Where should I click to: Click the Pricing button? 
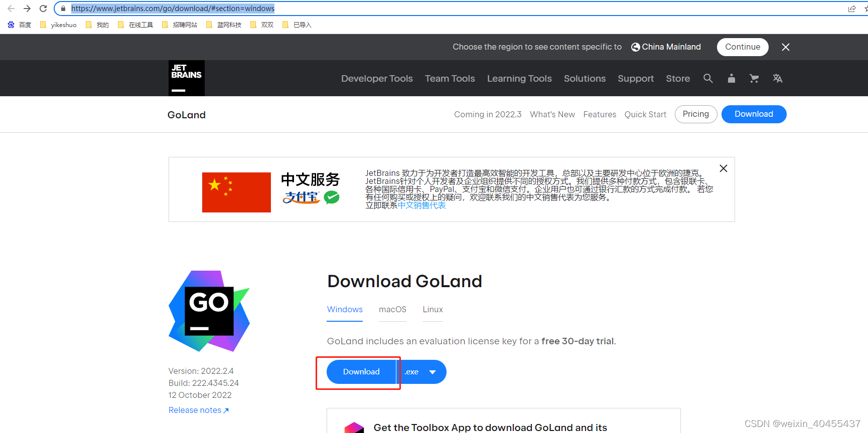(696, 114)
